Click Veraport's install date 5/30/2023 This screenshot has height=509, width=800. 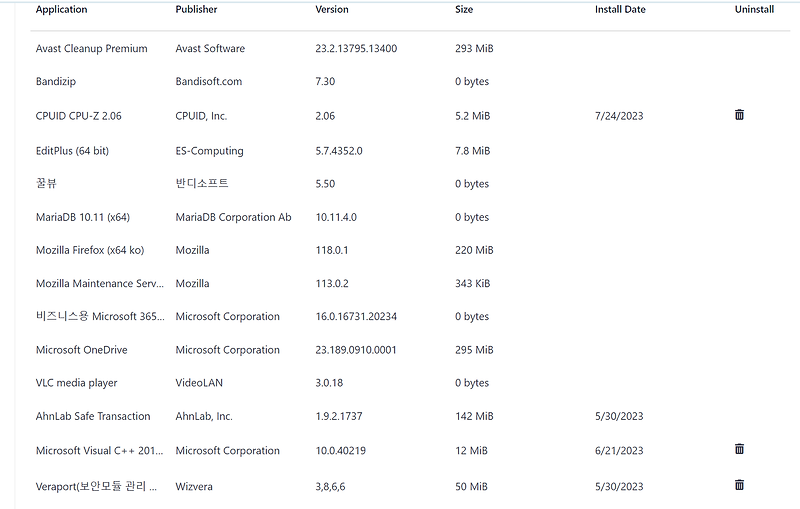point(619,487)
